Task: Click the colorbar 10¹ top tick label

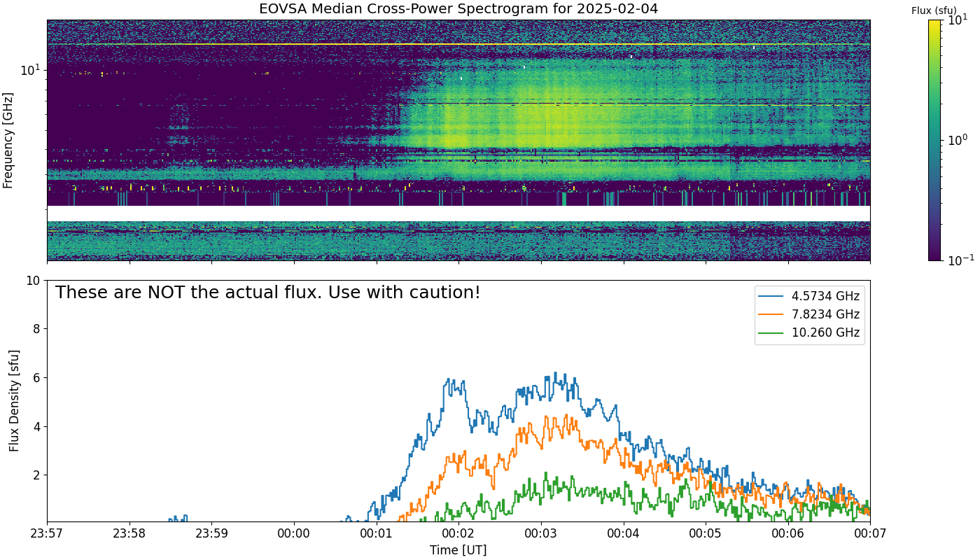Action: coord(957,19)
